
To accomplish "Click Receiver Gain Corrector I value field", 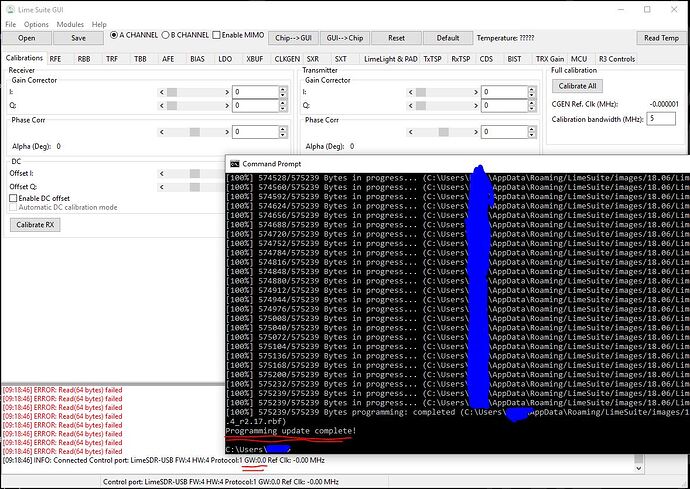I will point(255,92).
